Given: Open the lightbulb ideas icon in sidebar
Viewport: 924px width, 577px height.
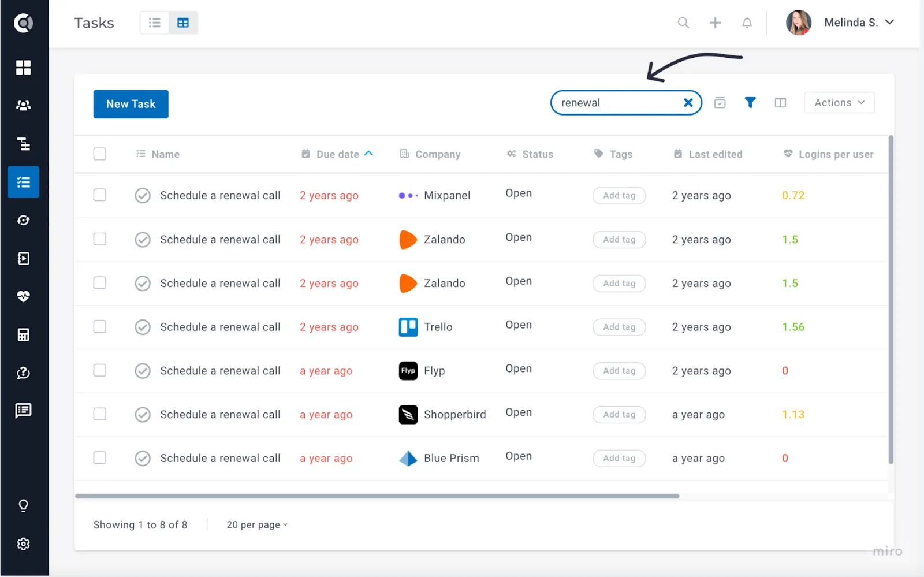Looking at the screenshot, I should point(23,506).
